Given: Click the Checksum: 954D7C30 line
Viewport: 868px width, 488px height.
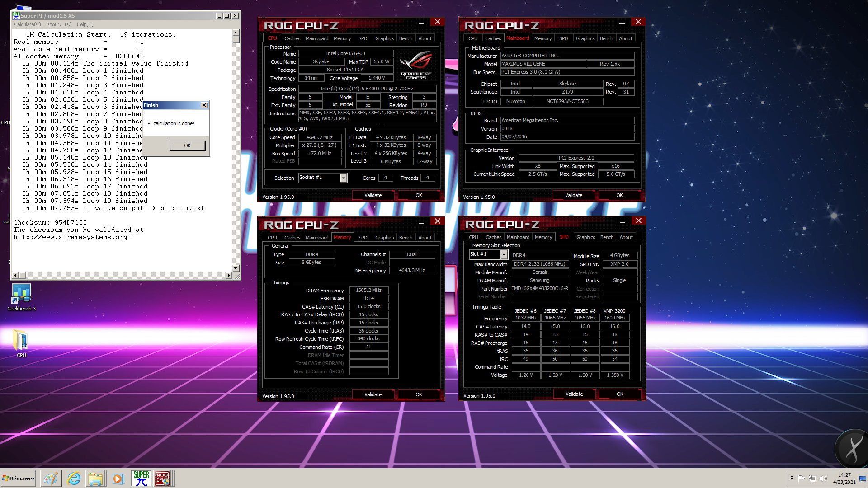Looking at the screenshot, I should click(x=50, y=223).
